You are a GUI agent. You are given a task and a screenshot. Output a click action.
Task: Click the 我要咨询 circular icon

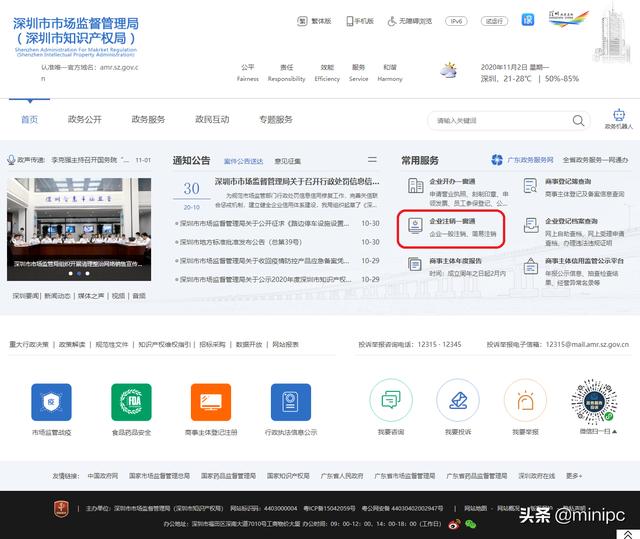click(391, 403)
